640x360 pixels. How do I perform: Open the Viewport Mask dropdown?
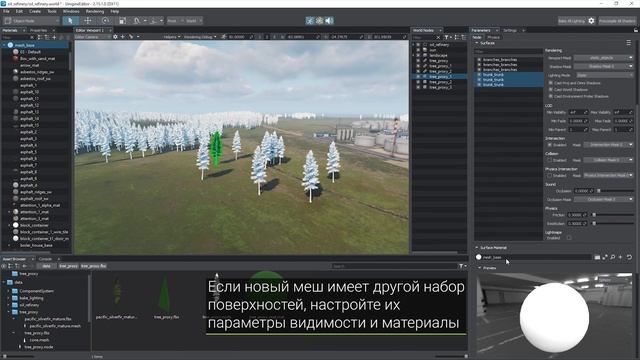click(604, 58)
